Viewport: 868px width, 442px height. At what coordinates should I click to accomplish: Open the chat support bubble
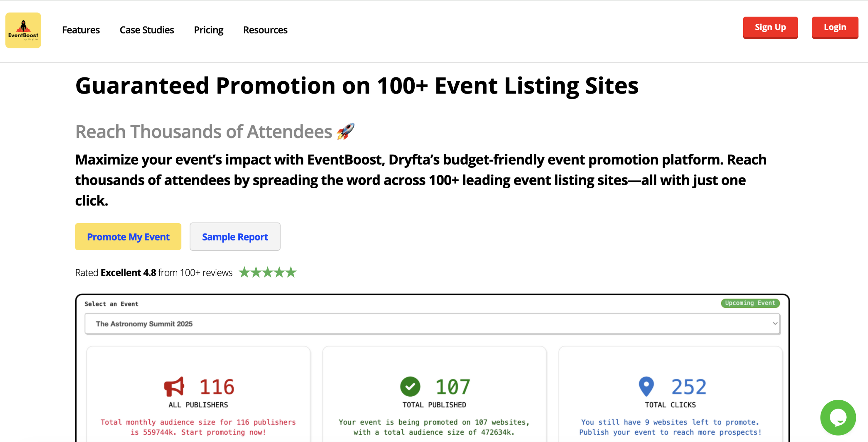(x=837, y=418)
